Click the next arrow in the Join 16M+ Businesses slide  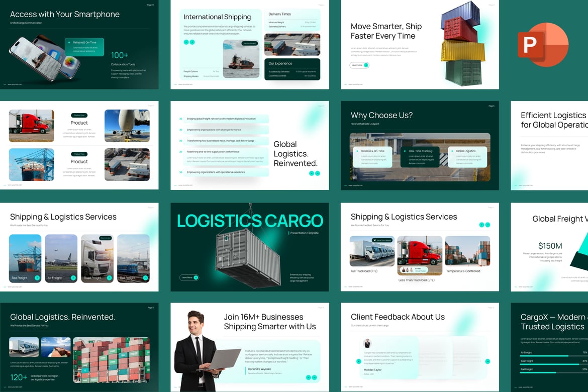click(x=314, y=377)
